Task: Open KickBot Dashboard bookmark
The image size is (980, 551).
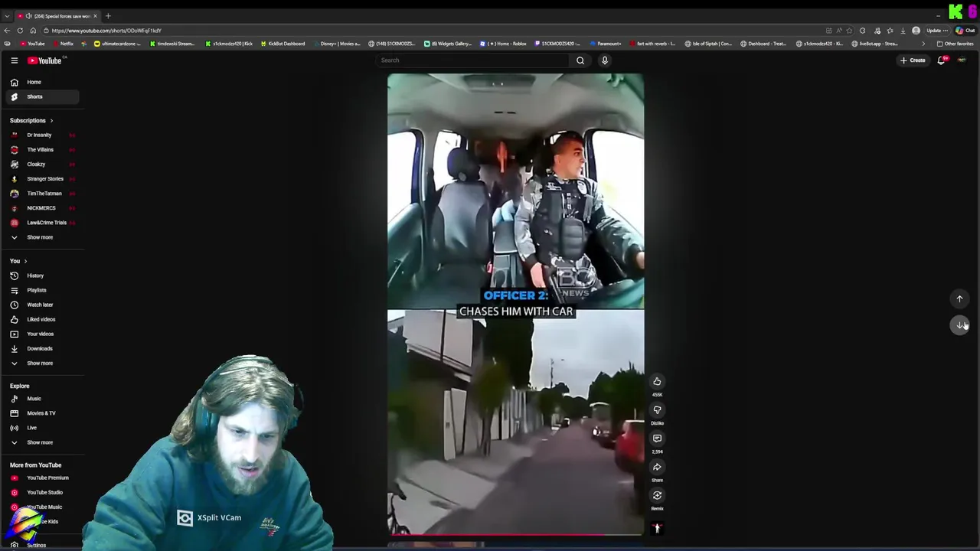Action: [x=283, y=44]
